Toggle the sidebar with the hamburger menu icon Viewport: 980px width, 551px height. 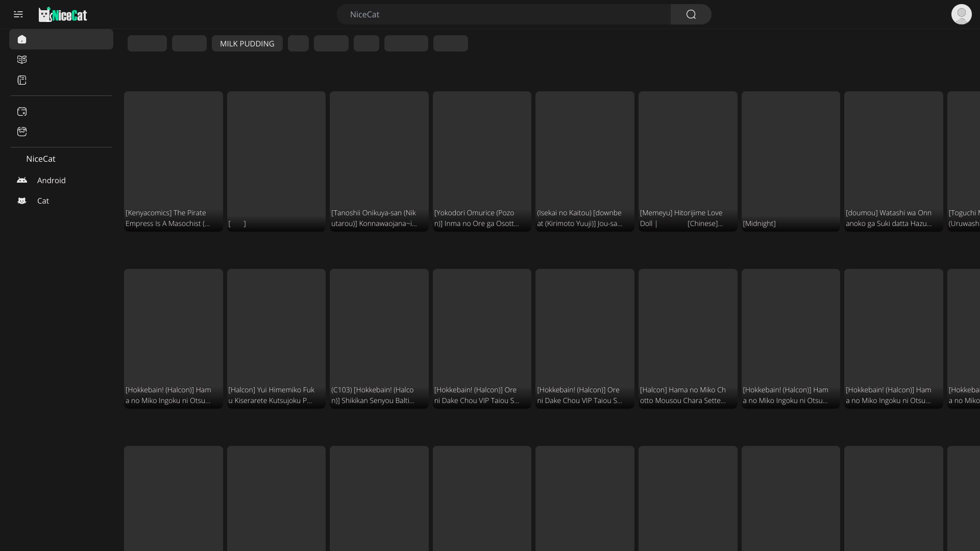pos(18,14)
